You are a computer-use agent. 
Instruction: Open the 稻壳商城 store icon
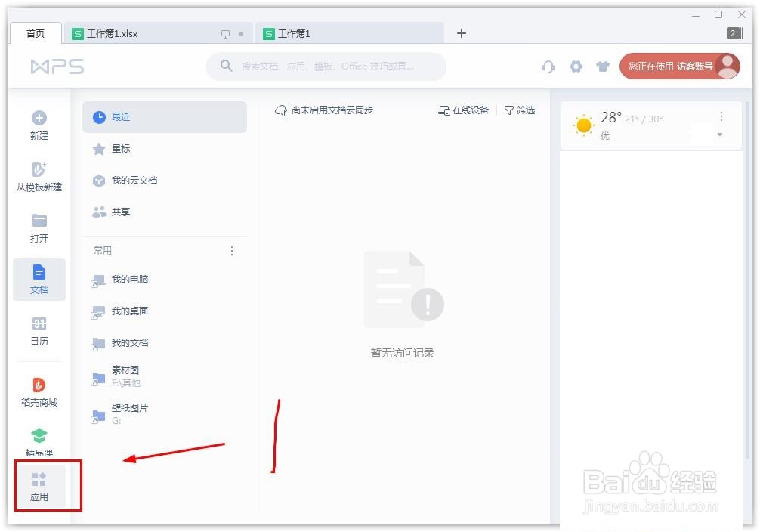(x=39, y=389)
